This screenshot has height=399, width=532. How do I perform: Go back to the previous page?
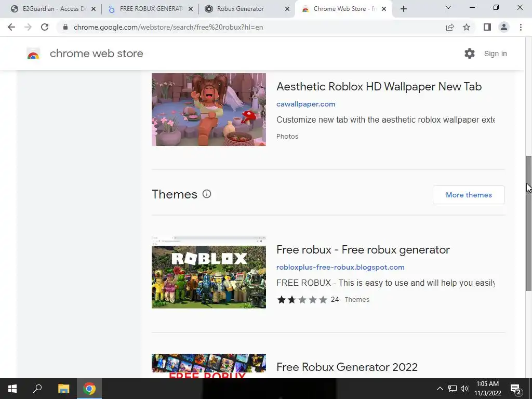pos(11,27)
